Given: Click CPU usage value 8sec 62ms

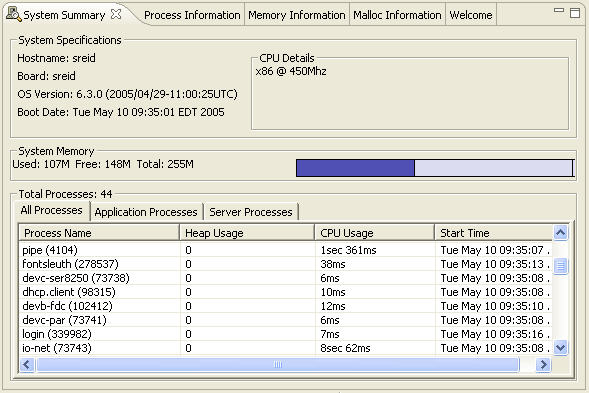Looking at the screenshot, I should (345, 348).
